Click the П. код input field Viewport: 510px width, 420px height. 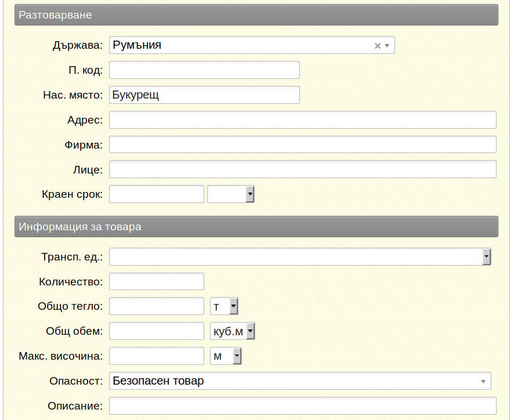point(204,70)
